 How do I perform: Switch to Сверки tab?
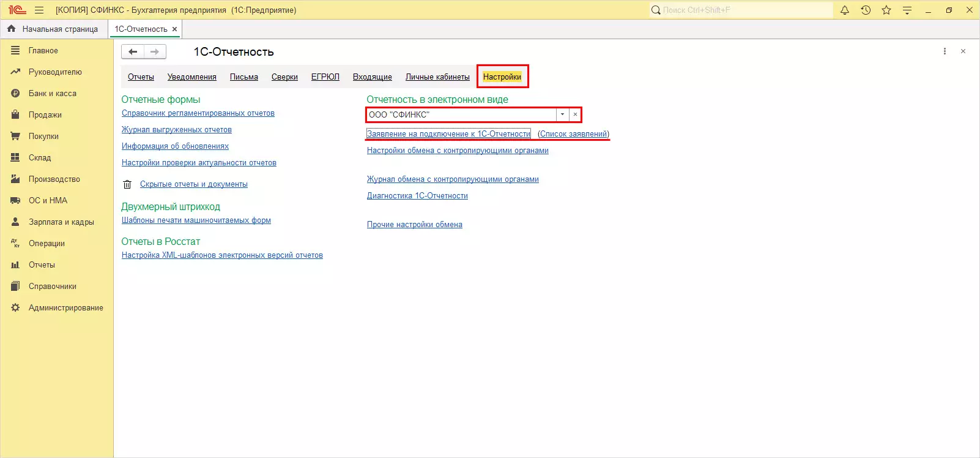pos(284,77)
